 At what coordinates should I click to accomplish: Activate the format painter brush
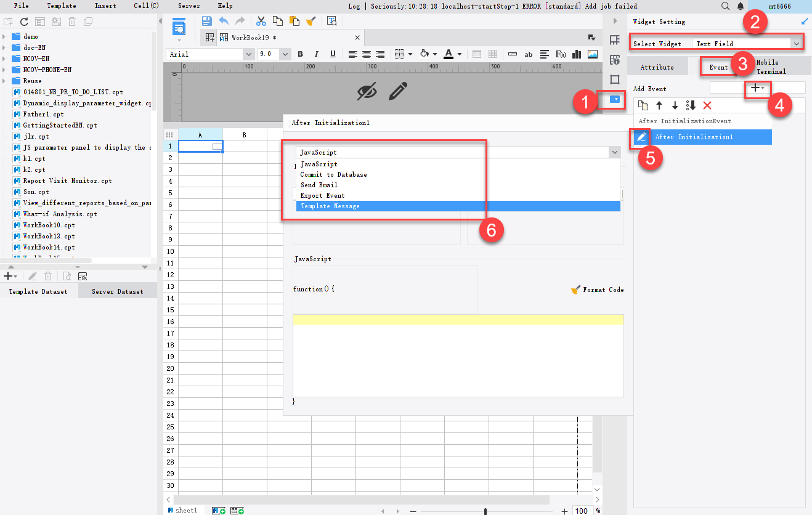click(x=311, y=21)
